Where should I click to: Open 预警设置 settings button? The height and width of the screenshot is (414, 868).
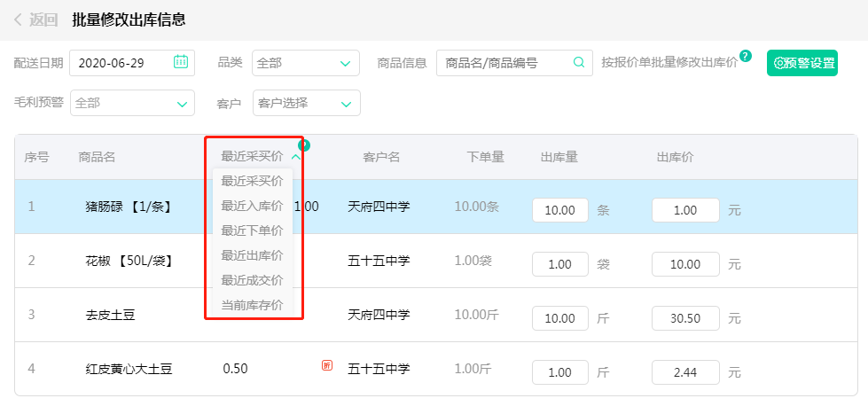[x=802, y=63]
